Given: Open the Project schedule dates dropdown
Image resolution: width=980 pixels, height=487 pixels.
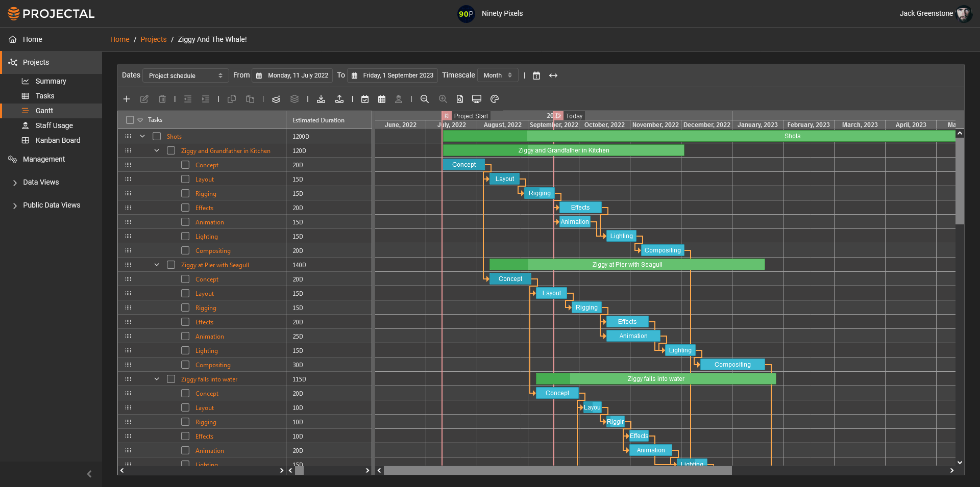Looking at the screenshot, I should 185,75.
